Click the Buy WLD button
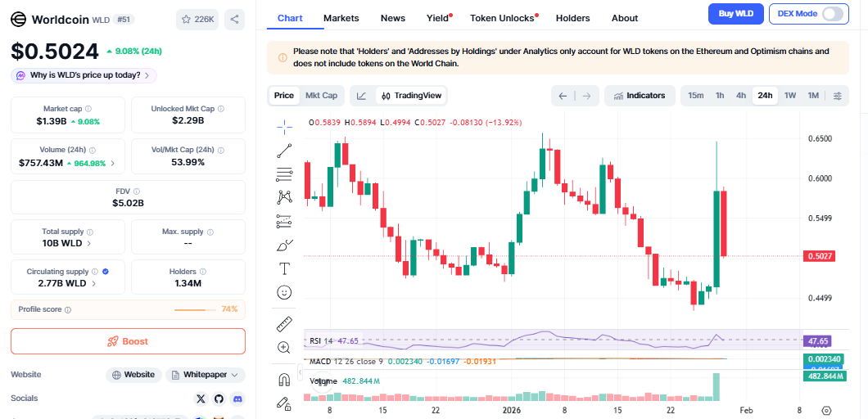This screenshot has height=419, width=868. 735,14
